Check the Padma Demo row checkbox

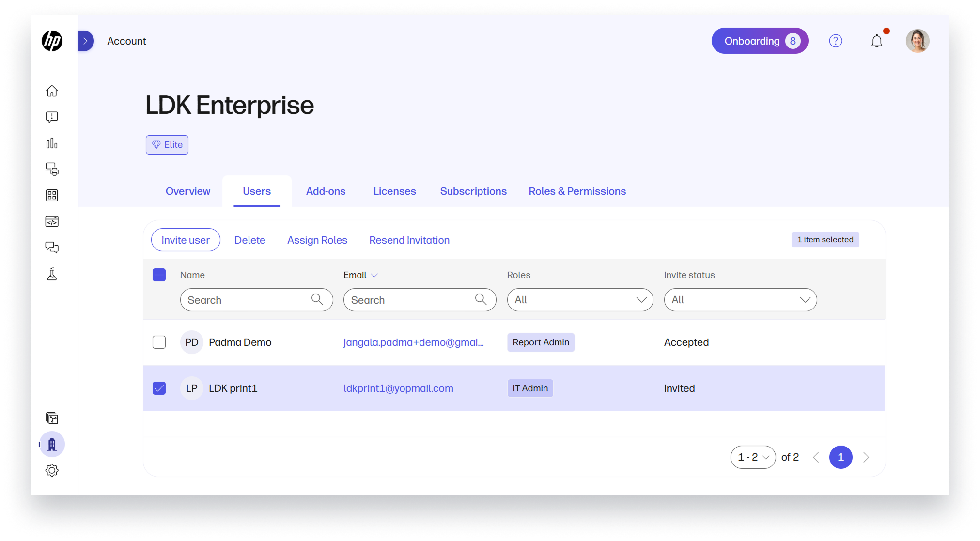point(159,342)
